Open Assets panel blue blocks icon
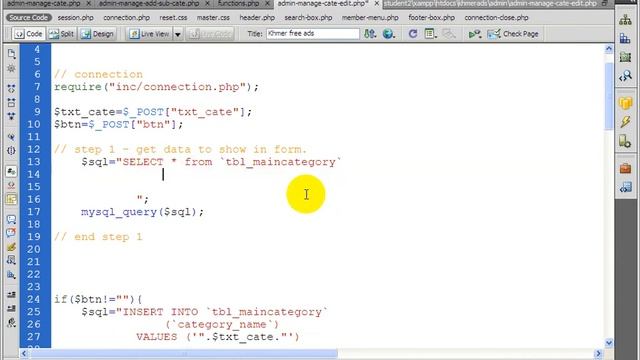 (625, 38)
